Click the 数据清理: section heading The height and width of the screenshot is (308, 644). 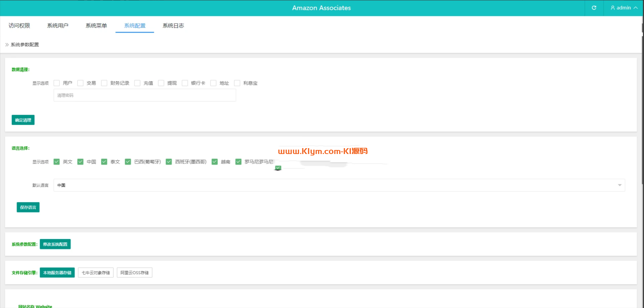(20, 70)
